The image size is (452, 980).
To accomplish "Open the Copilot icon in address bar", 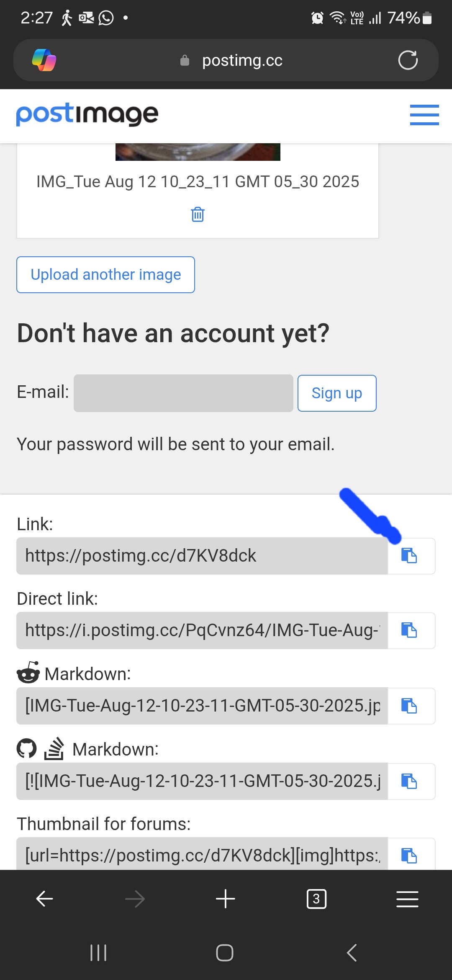I will tap(44, 60).
